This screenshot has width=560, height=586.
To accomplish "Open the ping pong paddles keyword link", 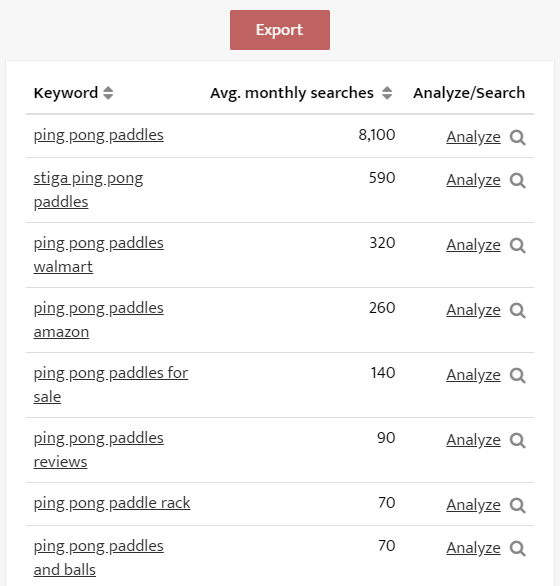I will tap(99, 135).
